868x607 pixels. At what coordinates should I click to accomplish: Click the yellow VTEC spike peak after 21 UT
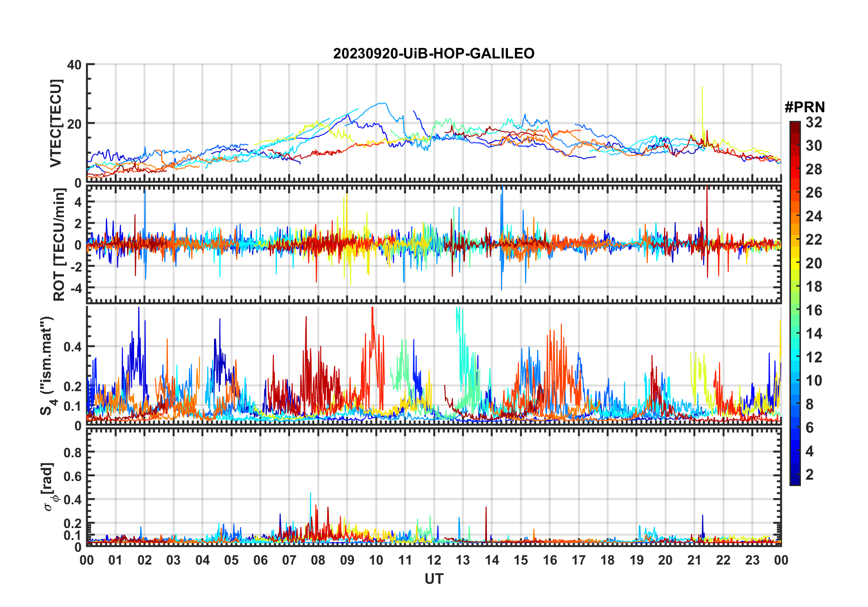702,87
